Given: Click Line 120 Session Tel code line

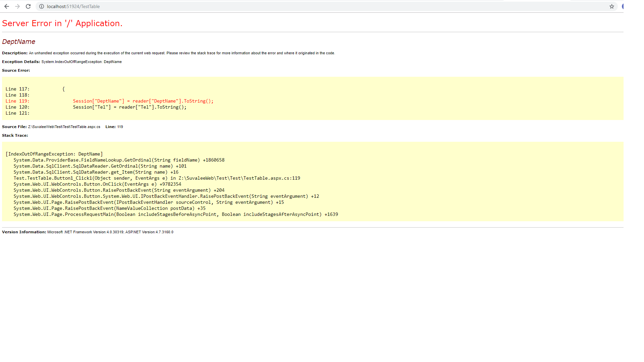Looking at the screenshot, I should [x=129, y=107].
